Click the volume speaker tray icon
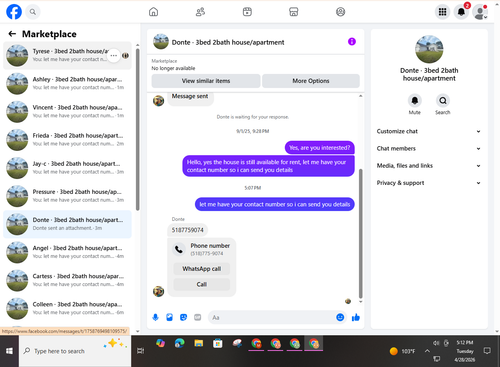The width and height of the screenshot is (500, 367). pyautogui.click(x=436, y=343)
